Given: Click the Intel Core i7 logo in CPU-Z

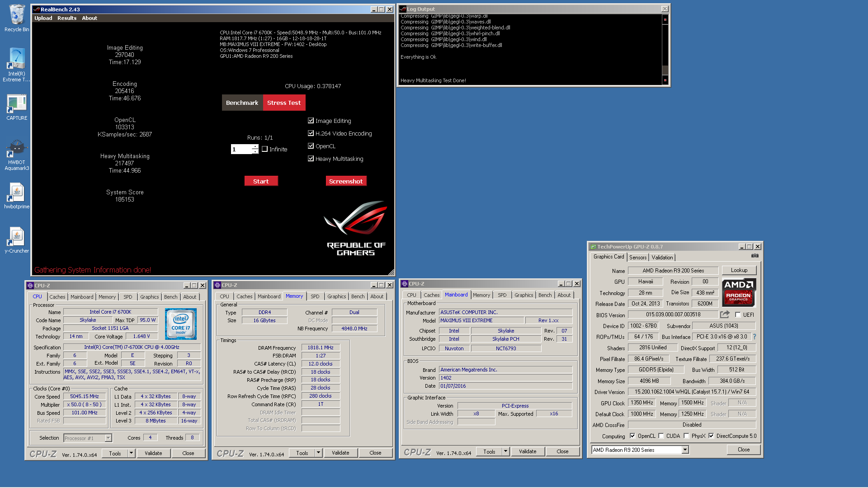Looking at the screenshot, I should pos(181,324).
